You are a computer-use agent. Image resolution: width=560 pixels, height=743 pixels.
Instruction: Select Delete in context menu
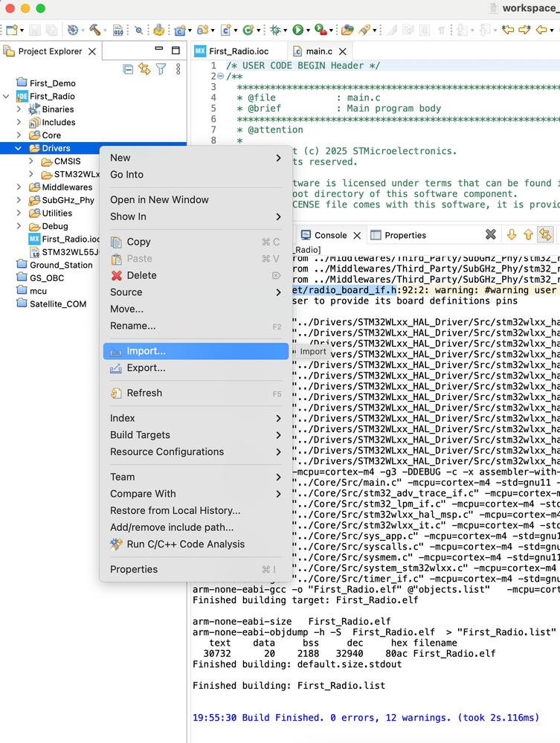[x=196, y=275]
